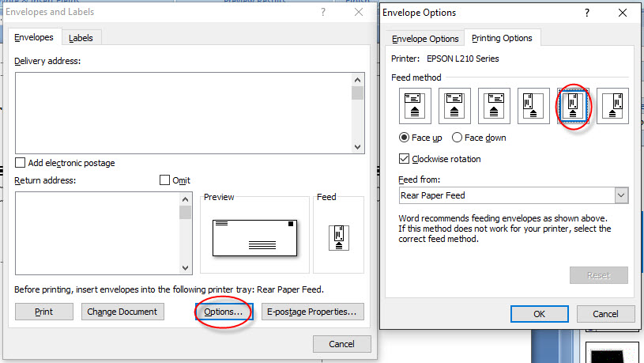The height and width of the screenshot is (363, 644).
Task: Select the vertical centered envelope feed method
Action: [573, 106]
